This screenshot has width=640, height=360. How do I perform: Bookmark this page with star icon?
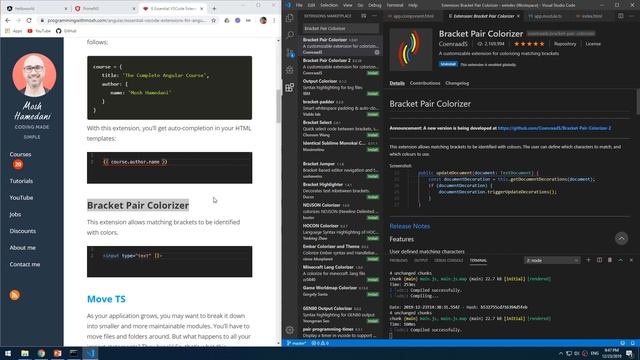(213, 20)
